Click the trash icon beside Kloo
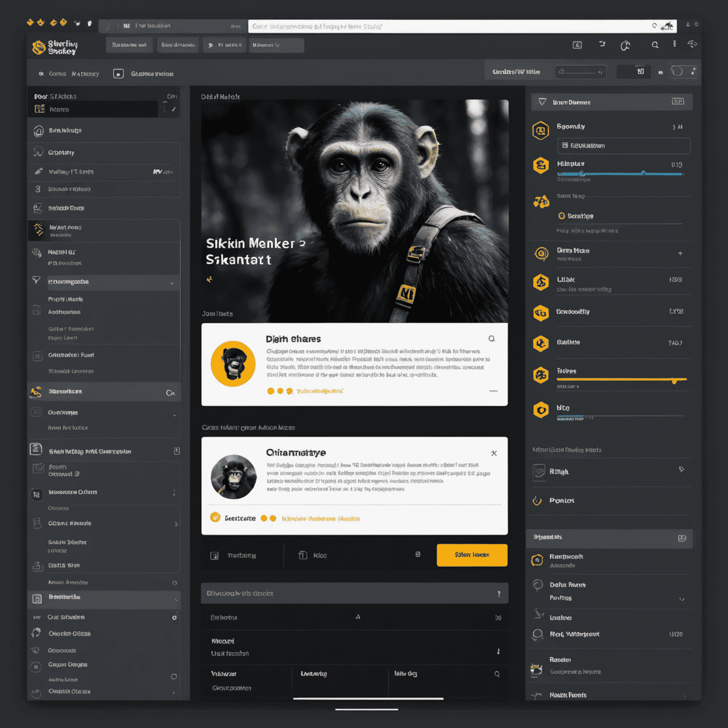 [303, 555]
